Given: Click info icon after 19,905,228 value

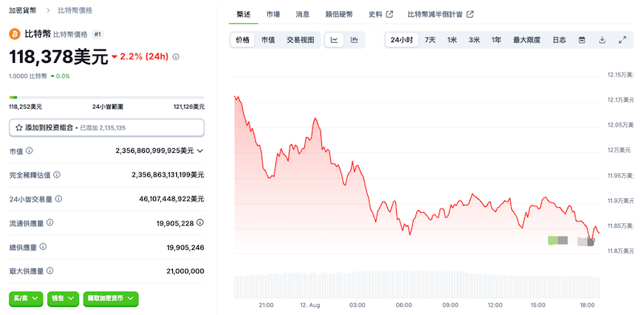Looking at the screenshot, I should (x=200, y=223).
